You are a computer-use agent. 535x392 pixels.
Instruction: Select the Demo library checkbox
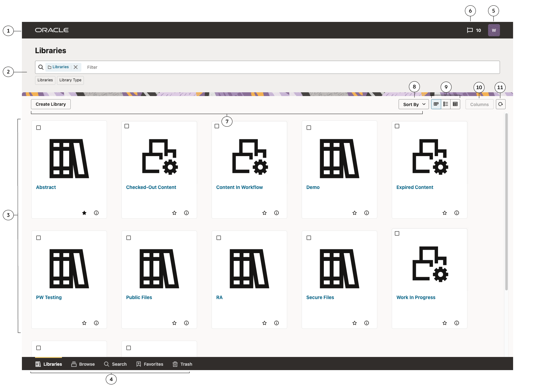coord(309,128)
